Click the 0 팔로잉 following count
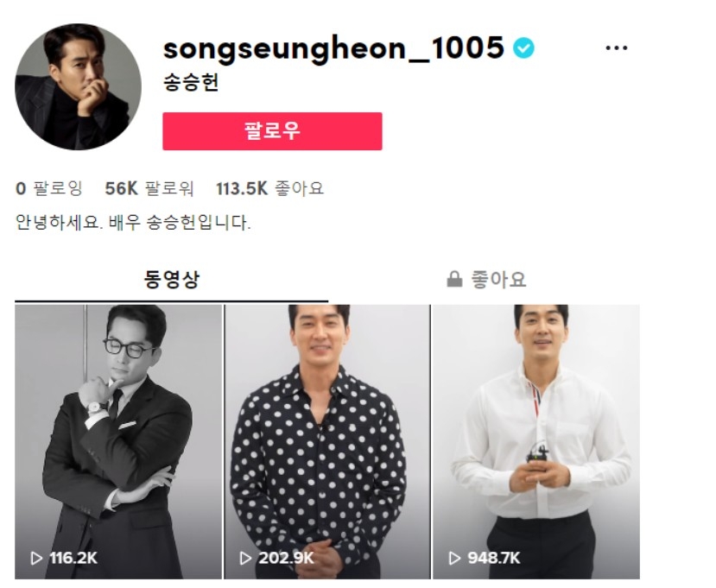 [49, 188]
